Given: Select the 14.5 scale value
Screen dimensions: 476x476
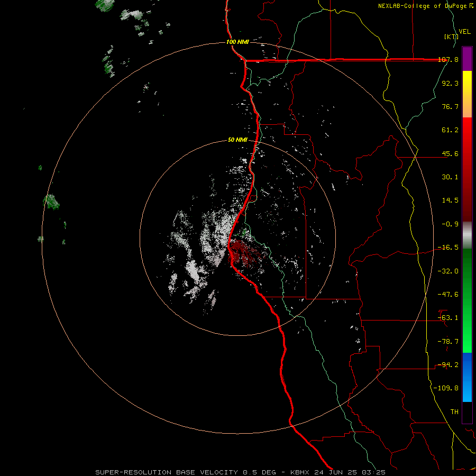Looking at the screenshot, I should click(450, 200).
